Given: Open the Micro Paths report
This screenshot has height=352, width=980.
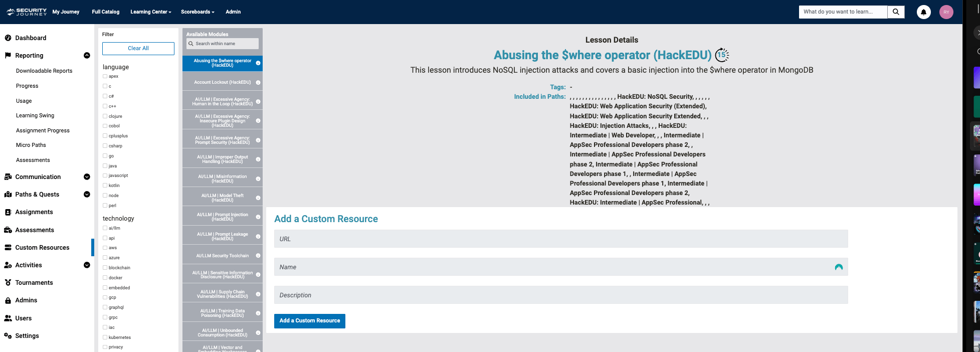Looking at the screenshot, I should pos(31,145).
